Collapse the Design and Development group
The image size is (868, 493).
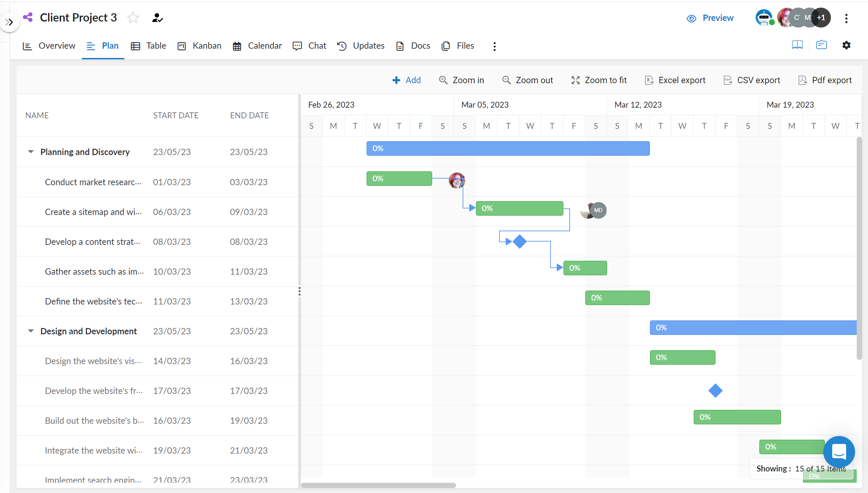point(31,331)
